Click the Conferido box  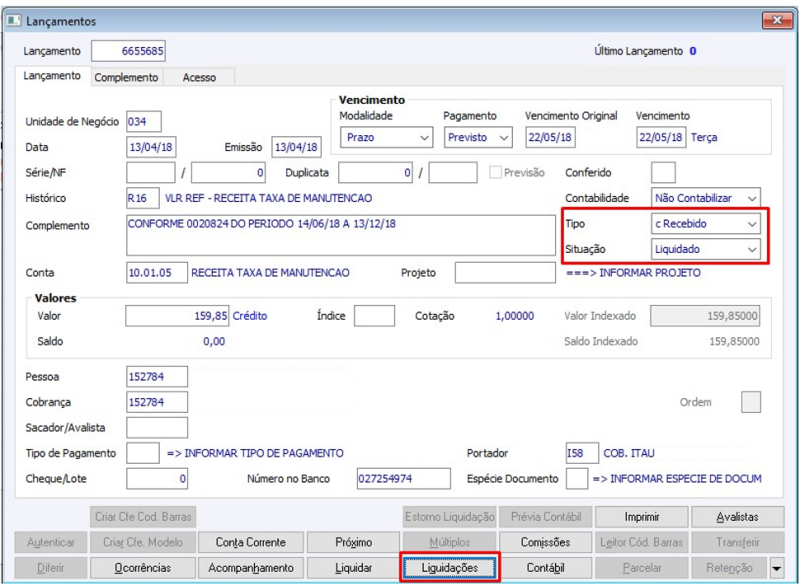click(663, 172)
